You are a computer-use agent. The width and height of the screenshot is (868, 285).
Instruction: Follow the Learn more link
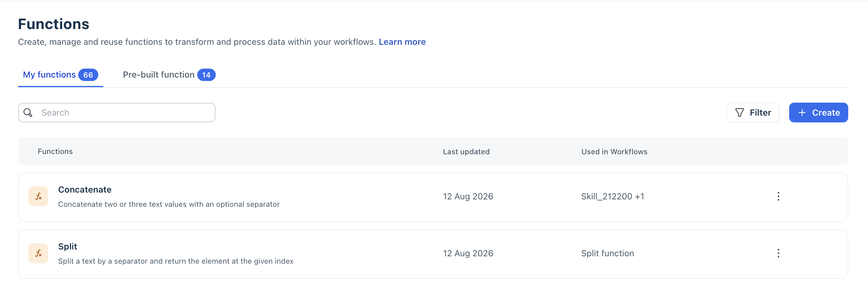click(402, 42)
